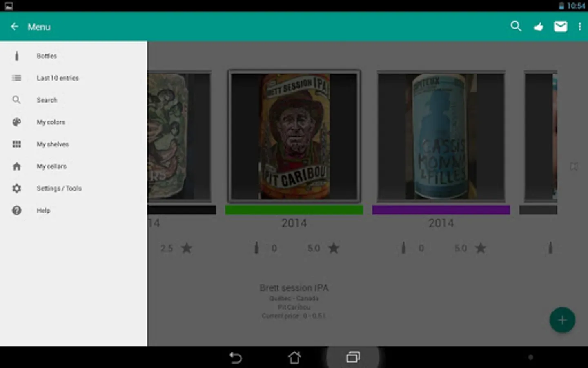Tap the green color bar under Pit Caribou

pos(294,210)
